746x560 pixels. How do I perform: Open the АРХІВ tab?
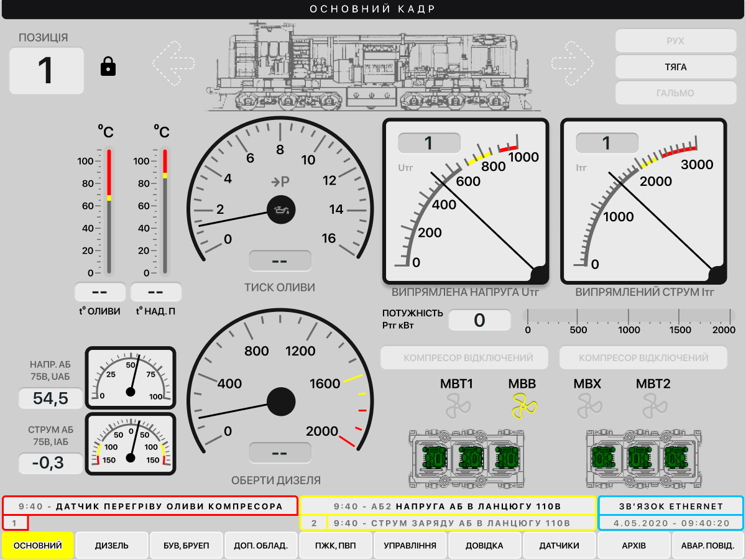click(634, 546)
